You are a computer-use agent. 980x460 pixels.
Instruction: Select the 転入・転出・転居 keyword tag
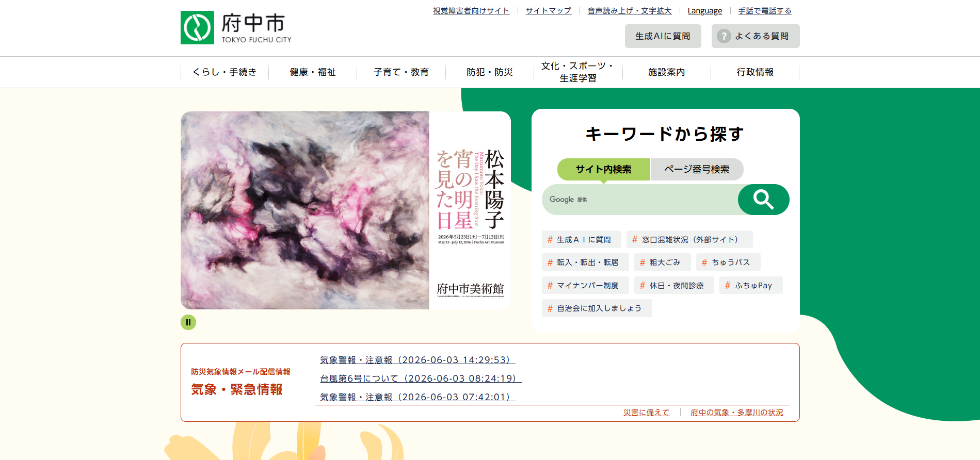[x=585, y=262]
